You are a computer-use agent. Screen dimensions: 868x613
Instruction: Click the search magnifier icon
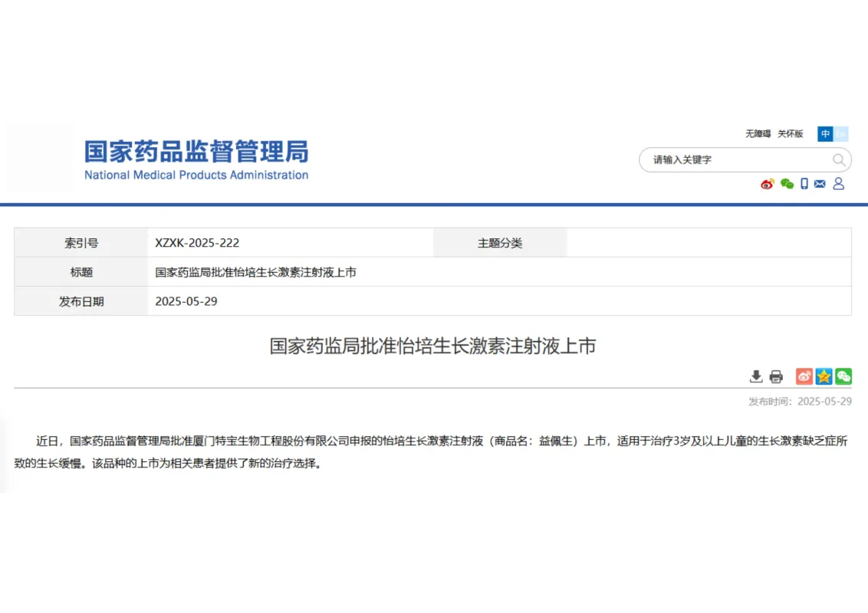click(x=839, y=159)
